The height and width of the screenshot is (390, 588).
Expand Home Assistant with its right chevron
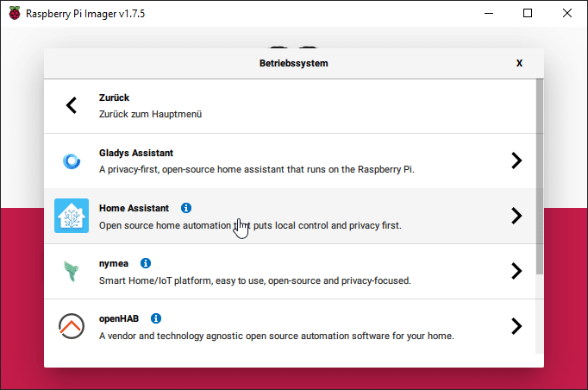pos(516,216)
